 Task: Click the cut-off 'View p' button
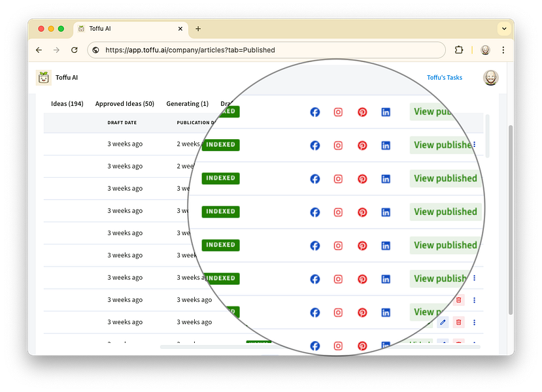pyautogui.click(x=426, y=312)
